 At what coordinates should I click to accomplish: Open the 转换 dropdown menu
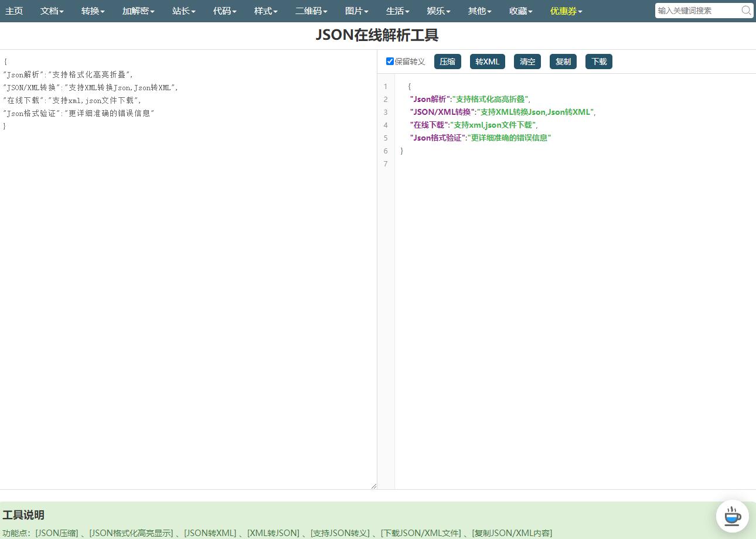pos(93,11)
